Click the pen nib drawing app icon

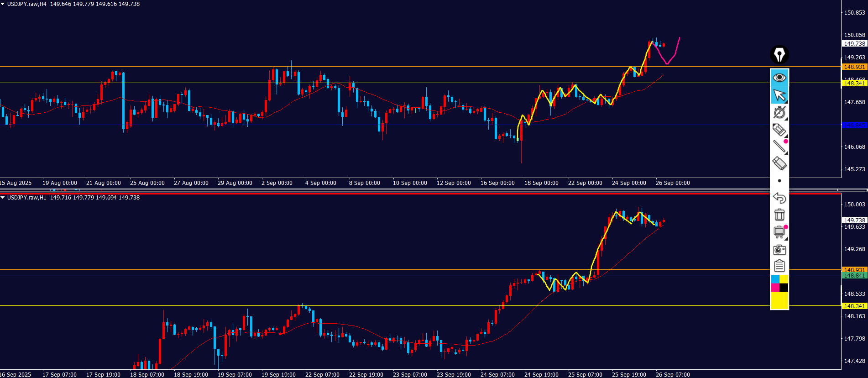pyautogui.click(x=779, y=55)
